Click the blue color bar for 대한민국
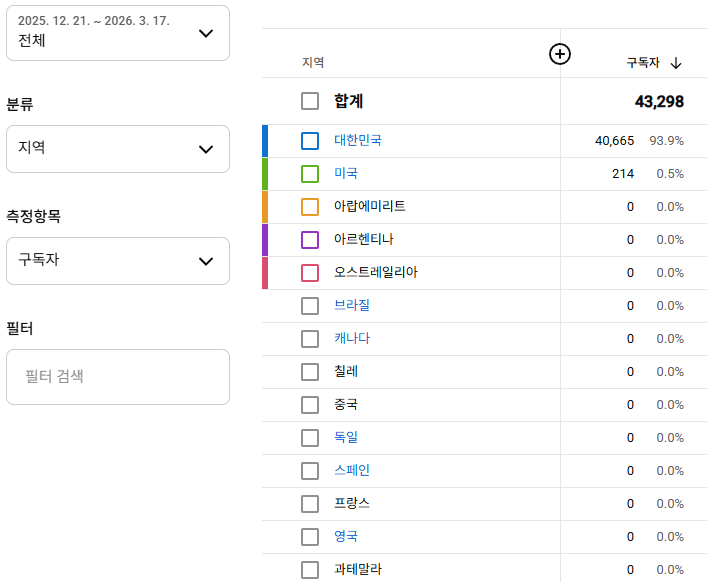 265,141
